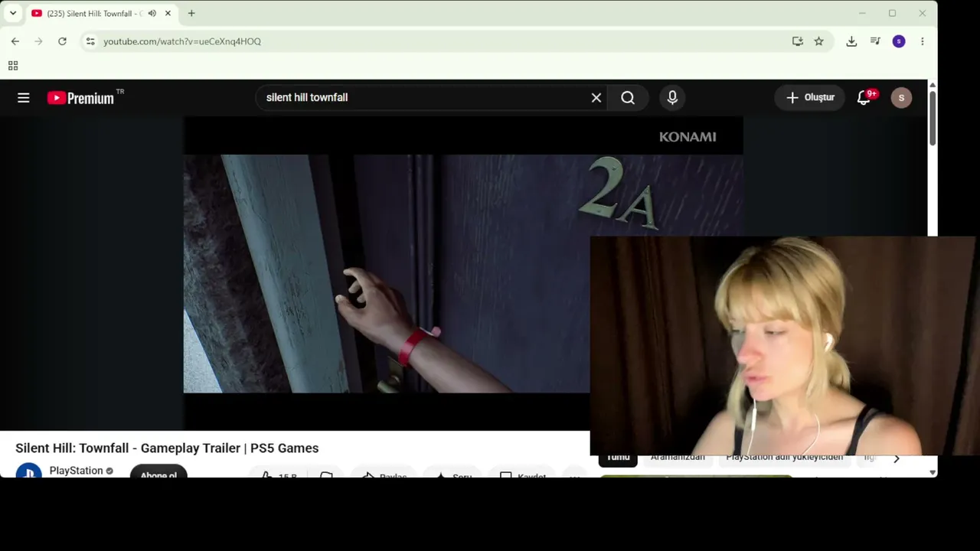Open the Chrome three-dot menu
Screen dimensions: 980x551
coord(923,41)
